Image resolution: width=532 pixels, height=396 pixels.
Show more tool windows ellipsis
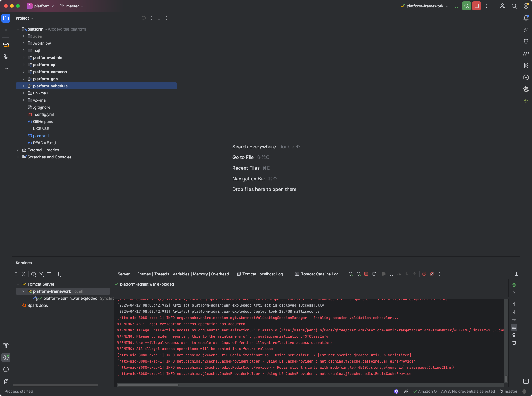pos(6,69)
